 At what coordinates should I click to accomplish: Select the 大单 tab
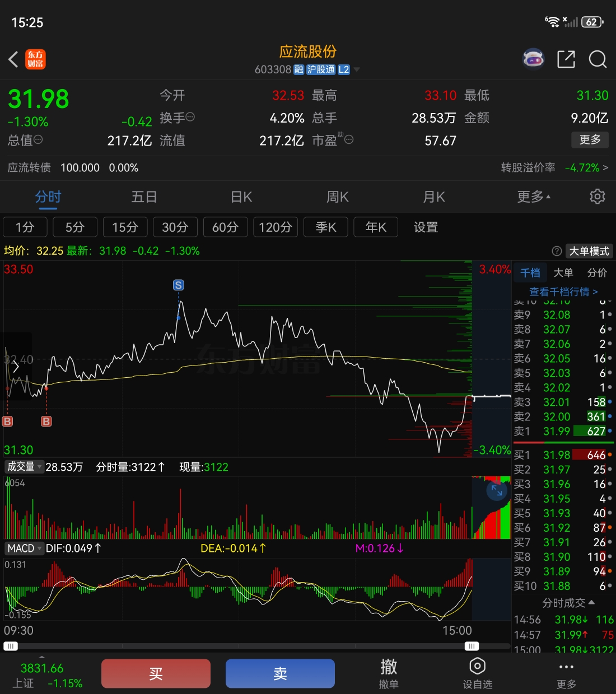coord(563,273)
